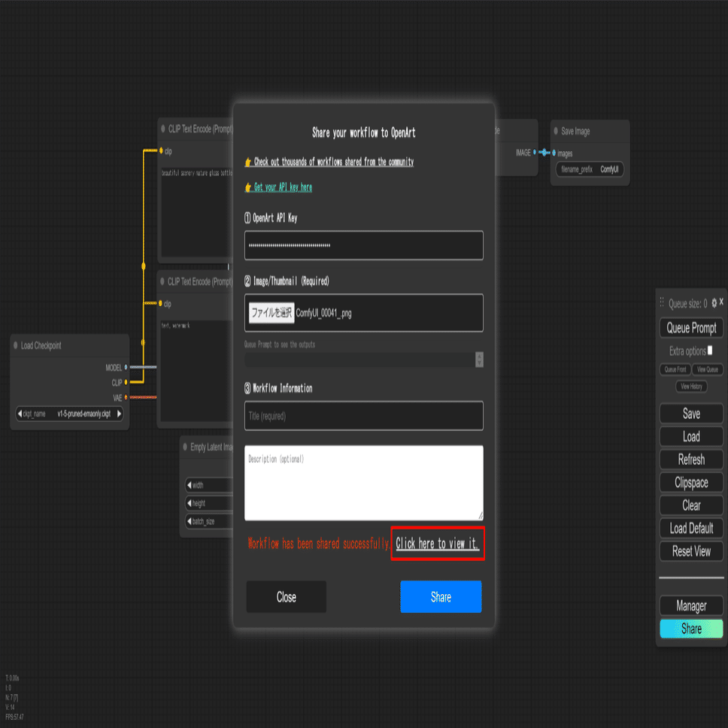Click the blue Share button in the dialog
Image resolution: width=728 pixels, height=728 pixels.
tap(441, 596)
